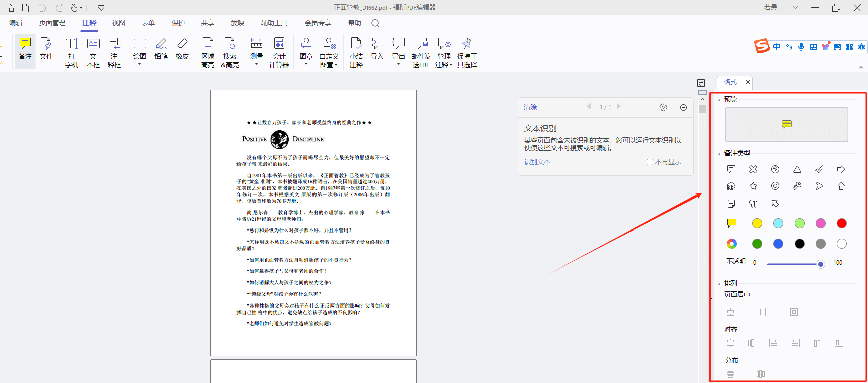
Task: Choose the blue color swatch
Action: coord(778,244)
